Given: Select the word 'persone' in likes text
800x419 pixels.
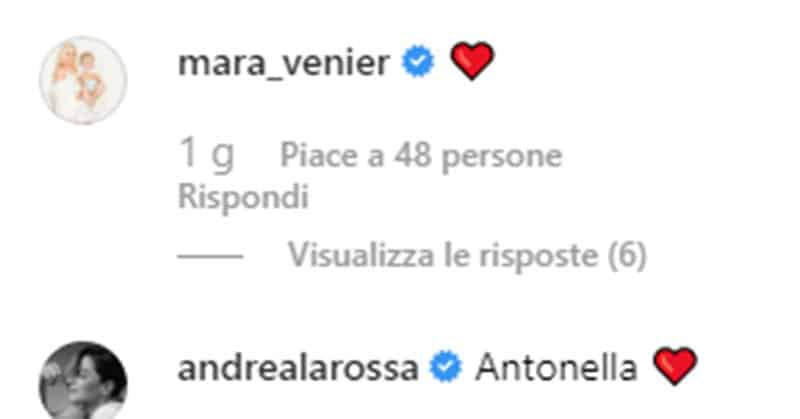Looking at the screenshot, I should (502, 157).
